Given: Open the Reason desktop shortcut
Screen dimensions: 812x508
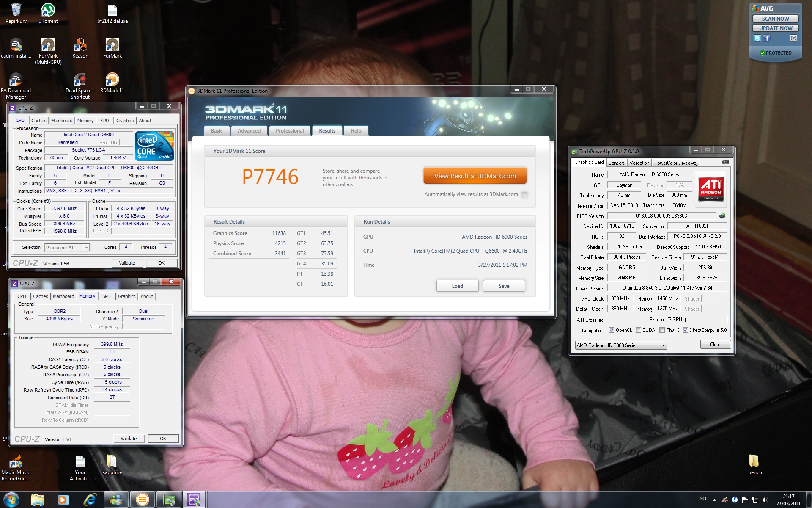Looking at the screenshot, I should (x=80, y=48).
